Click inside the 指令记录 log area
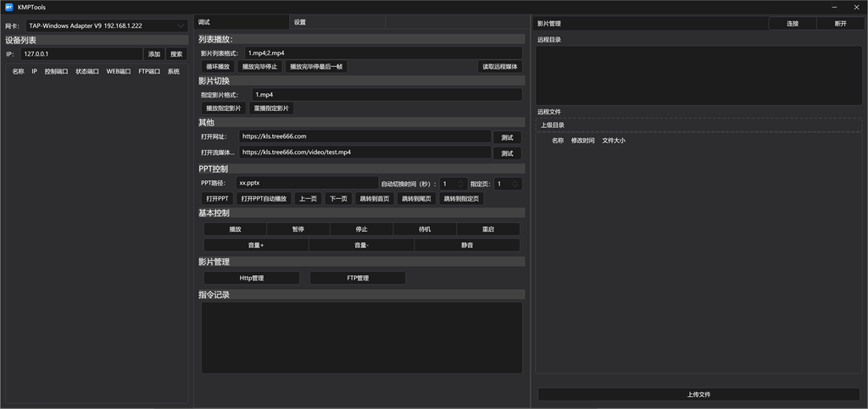This screenshot has height=409, width=868. coord(361,338)
